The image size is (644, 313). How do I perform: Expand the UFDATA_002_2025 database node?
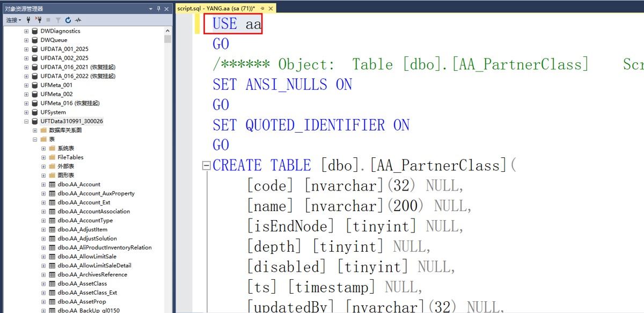[26, 58]
